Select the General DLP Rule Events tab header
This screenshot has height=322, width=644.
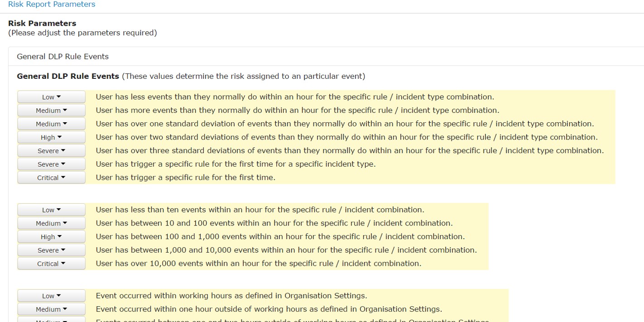coord(62,57)
